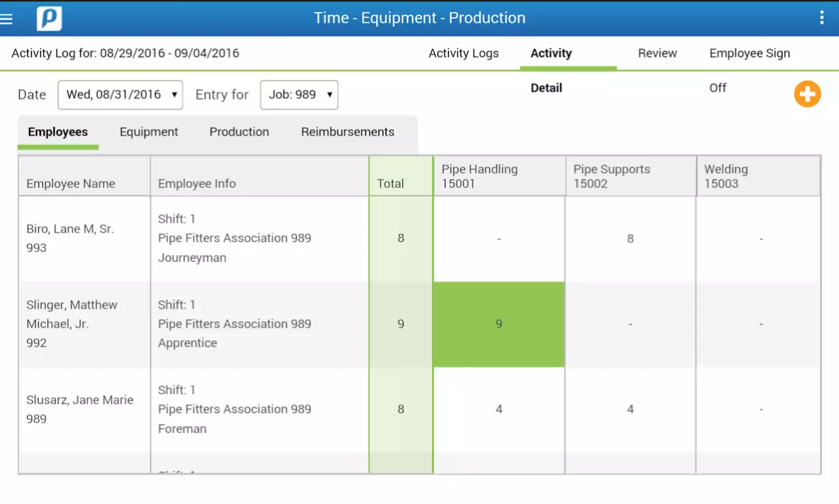Select the highlighted green 9 hours cell

click(499, 324)
